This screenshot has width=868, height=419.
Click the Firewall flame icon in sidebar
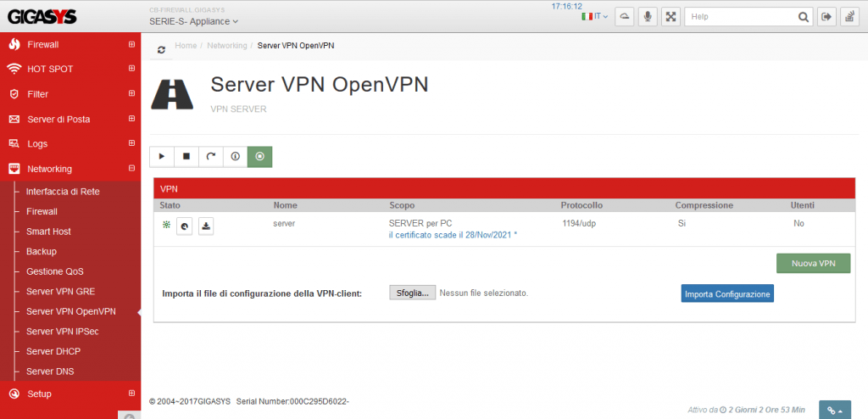[x=14, y=44]
